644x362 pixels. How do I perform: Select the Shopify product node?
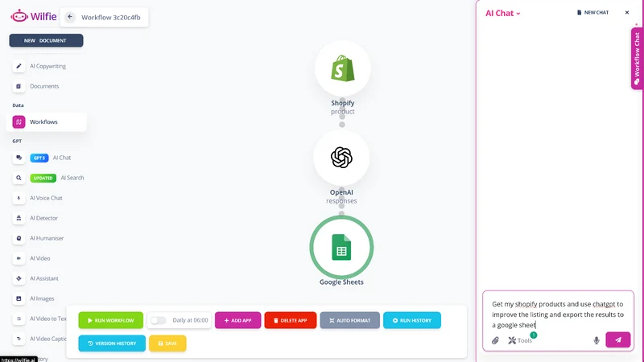pyautogui.click(x=343, y=68)
